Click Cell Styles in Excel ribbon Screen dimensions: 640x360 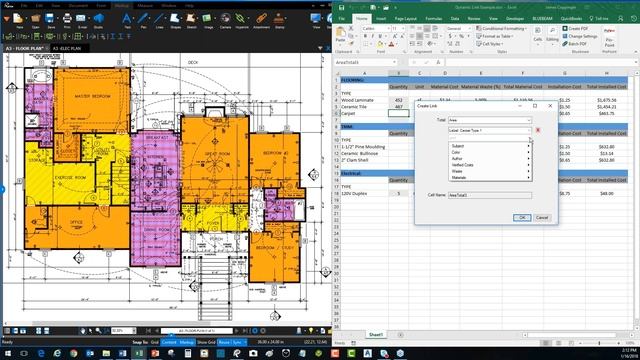coord(489,44)
